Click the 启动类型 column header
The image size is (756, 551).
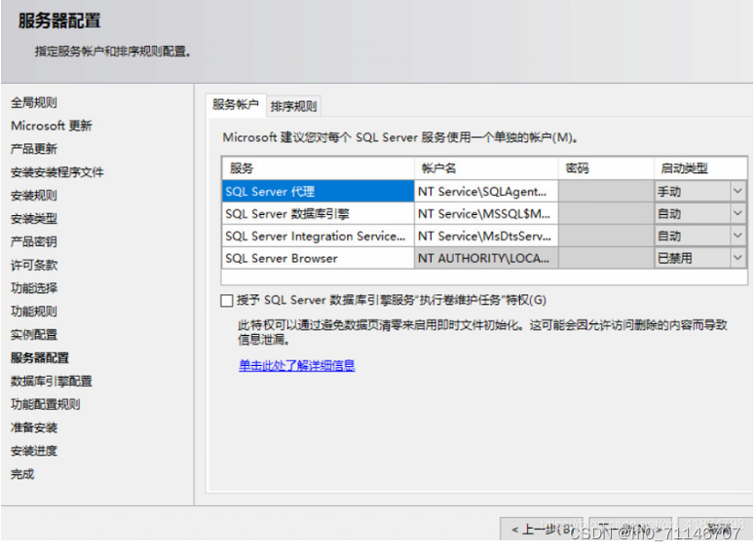(700, 168)
